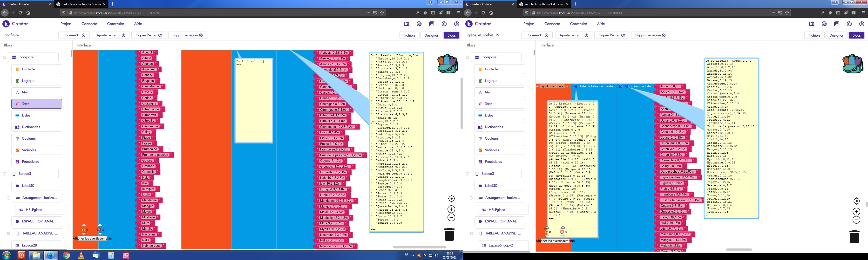Click the backpack icon in the confiture workspace
Screen dimensions: 868x260
tap(448, 64)
